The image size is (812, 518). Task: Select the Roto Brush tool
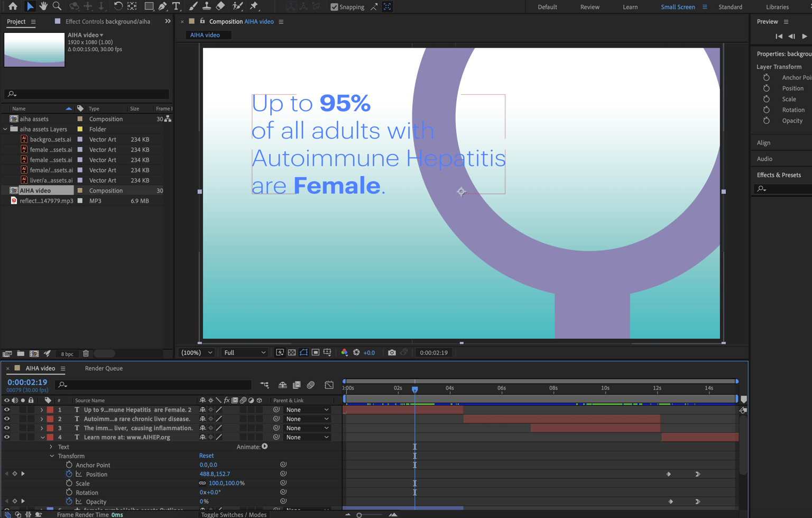tap(238, 6)
